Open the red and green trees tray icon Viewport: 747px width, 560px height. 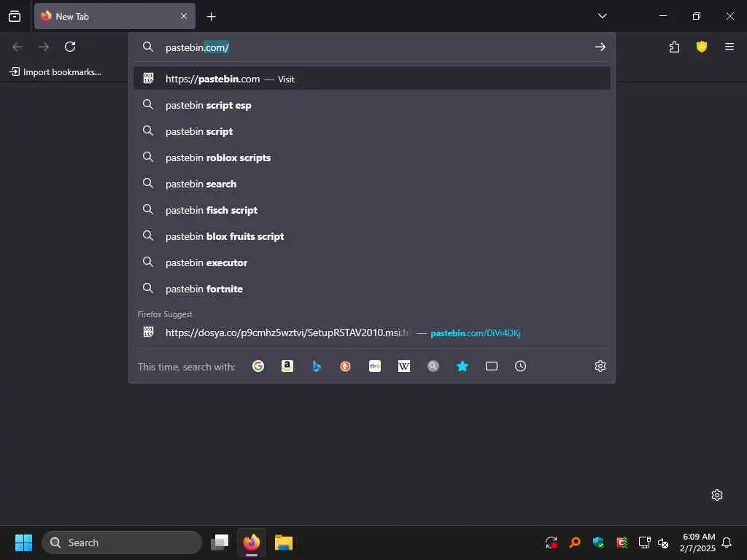coord(622,542)
